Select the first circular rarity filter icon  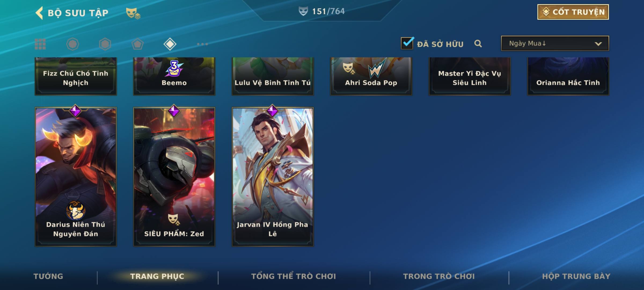[x=72, y=44]
